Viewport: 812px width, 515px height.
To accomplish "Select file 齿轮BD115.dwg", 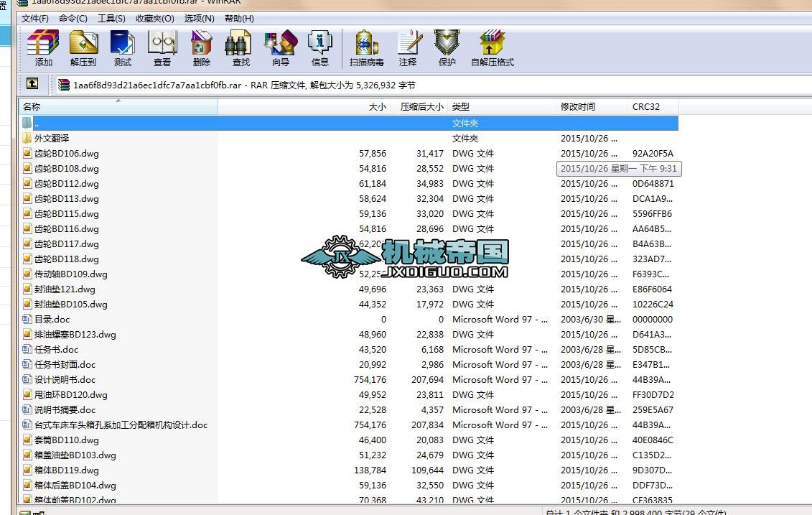I will (x=66, y=213).
